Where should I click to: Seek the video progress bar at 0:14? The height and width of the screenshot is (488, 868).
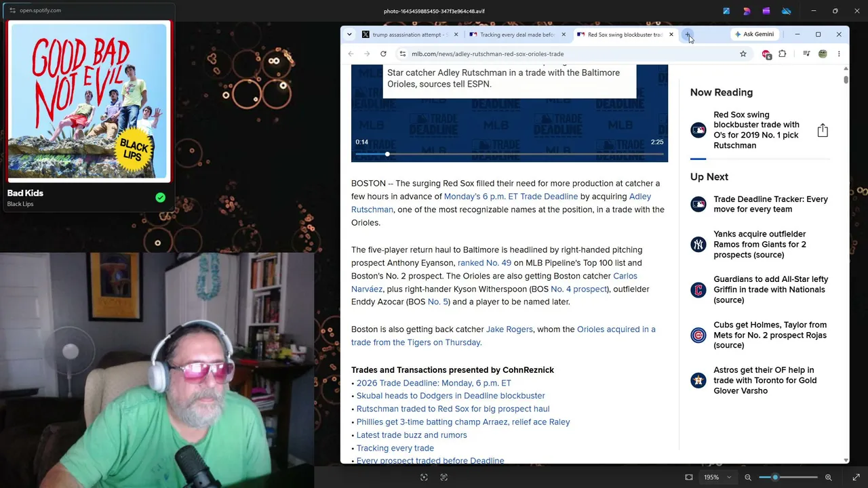509,155
